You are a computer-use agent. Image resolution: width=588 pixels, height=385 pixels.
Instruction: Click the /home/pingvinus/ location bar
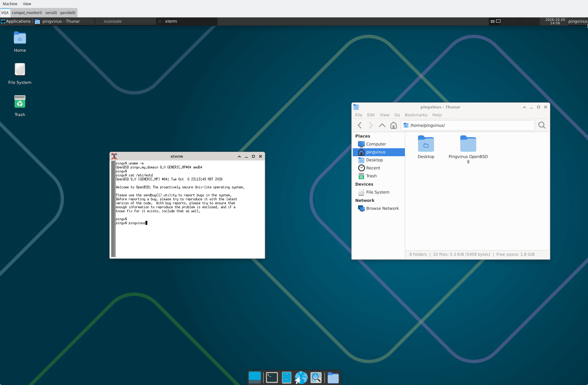(468, 125)
